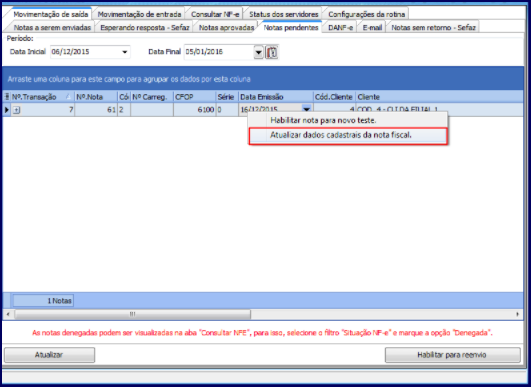The width and height of the screenshot is (531, 387).
Task: Open the Consultar NF-e tab
Action: tap(215, 14)
